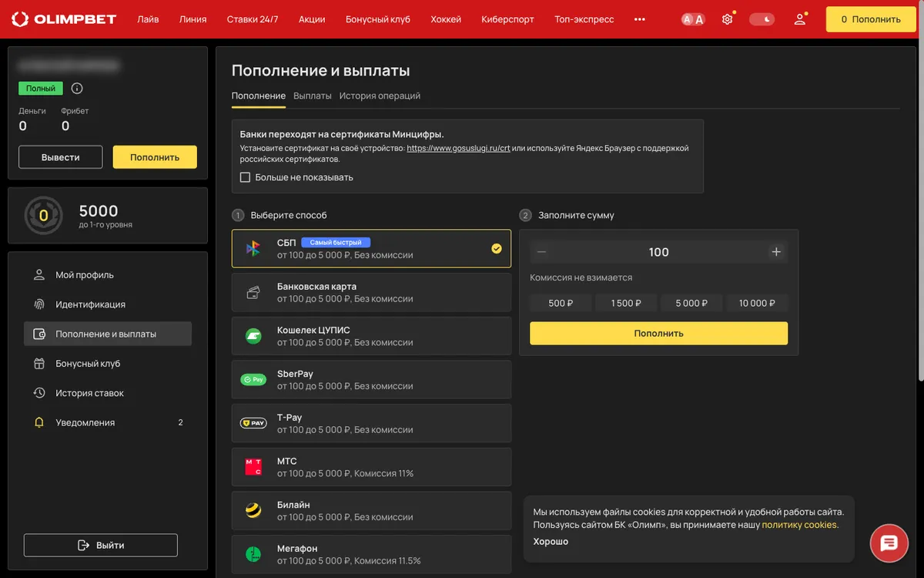Select Банковская карта card icon
This screenshot has height=578, width=924.
click(253, 292)
